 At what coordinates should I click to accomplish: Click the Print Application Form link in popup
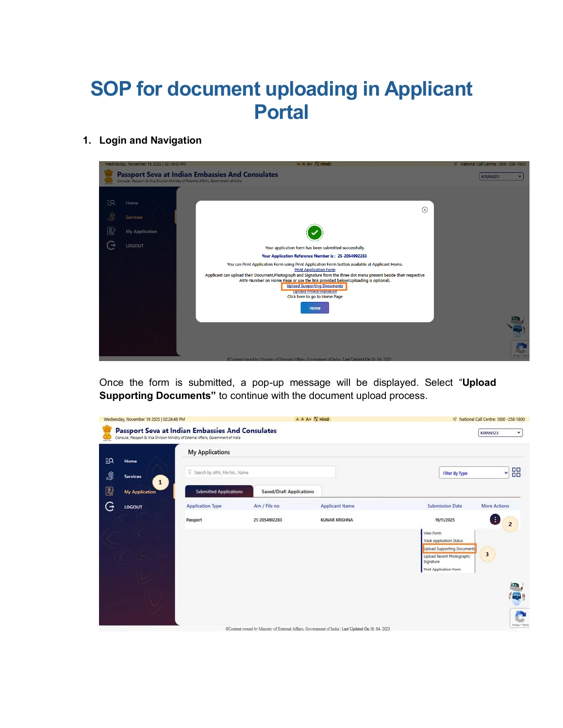click(x=315, y=270)
